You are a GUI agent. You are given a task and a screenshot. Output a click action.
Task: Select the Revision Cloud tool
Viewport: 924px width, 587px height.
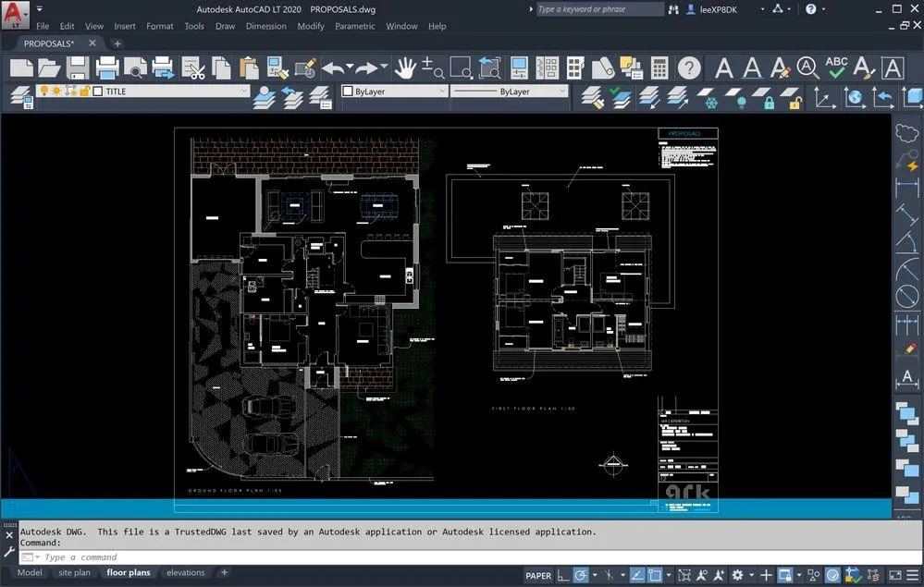[x=906, y=133]
